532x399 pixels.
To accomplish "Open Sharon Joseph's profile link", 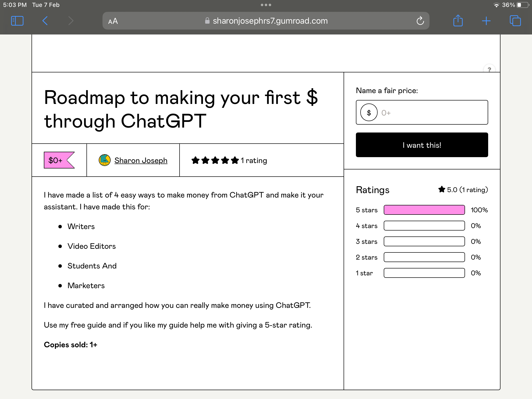I will click(x=141, y=160).
